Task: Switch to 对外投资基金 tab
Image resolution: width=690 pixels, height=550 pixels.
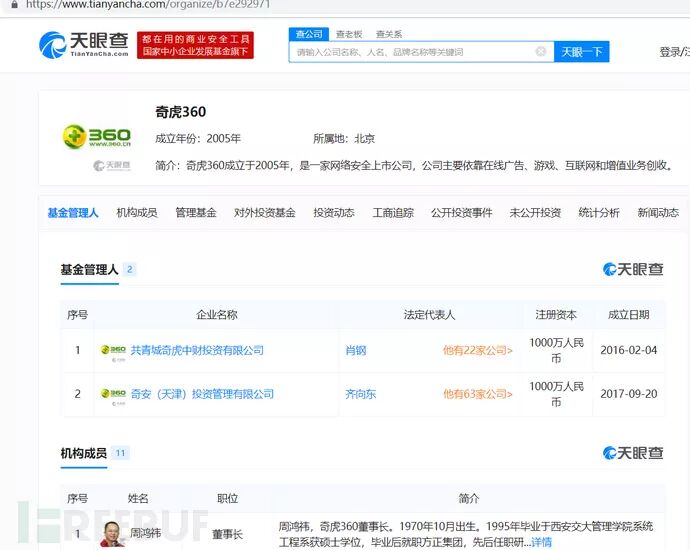Action: pyautogui.click(x=264, y=213)
